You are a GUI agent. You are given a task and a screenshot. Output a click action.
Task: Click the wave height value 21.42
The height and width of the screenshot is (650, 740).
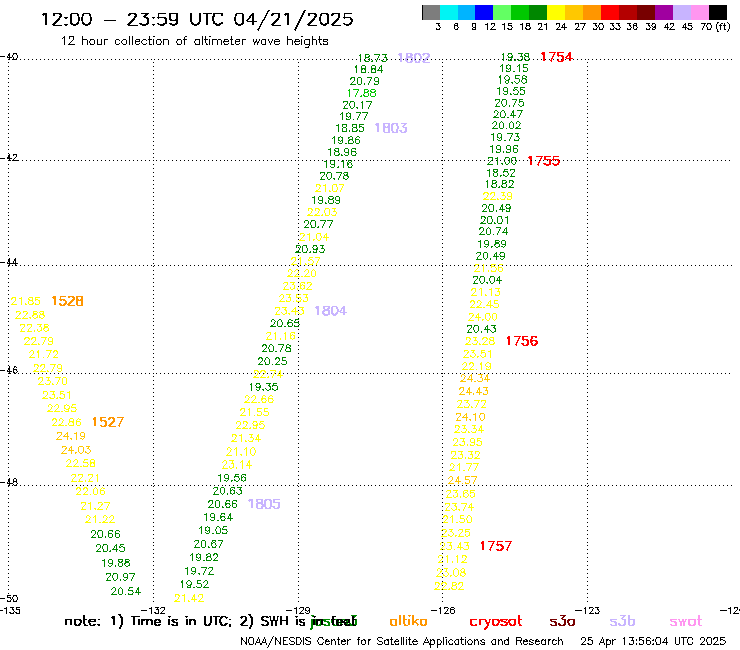pyautogui.click(x=189, y=599)
